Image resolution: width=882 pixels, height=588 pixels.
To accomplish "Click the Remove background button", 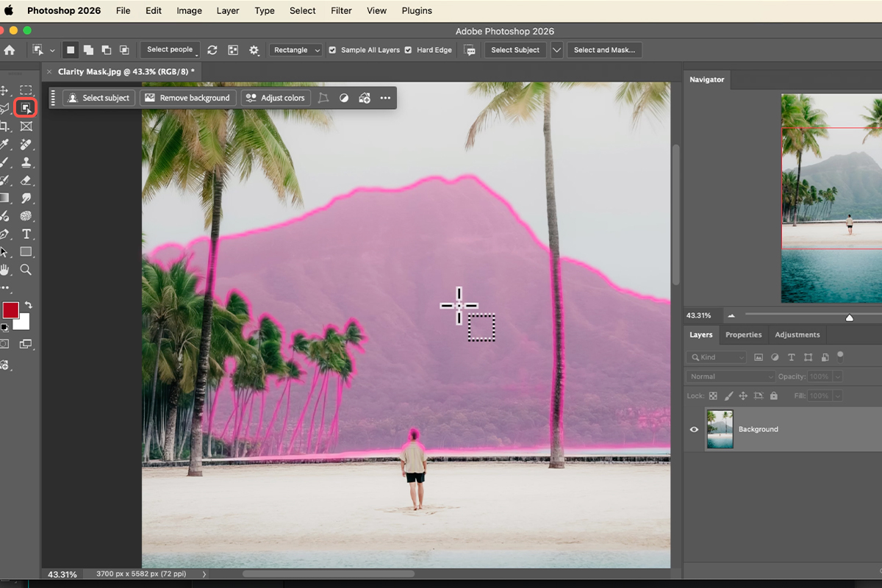I will [x=187, y=98].
